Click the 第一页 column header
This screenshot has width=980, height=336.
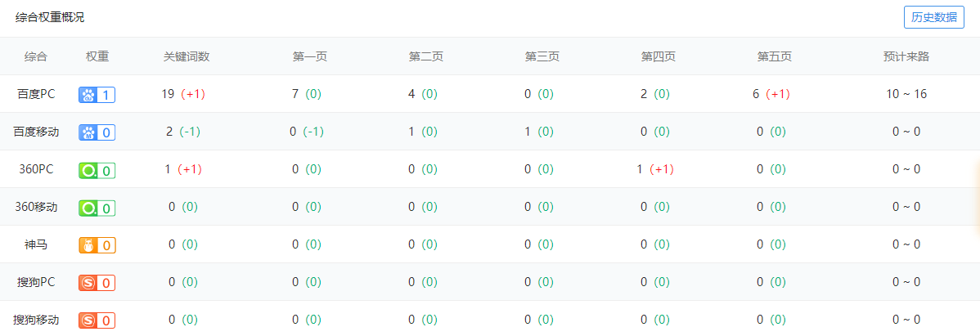[x=310, y=56]
